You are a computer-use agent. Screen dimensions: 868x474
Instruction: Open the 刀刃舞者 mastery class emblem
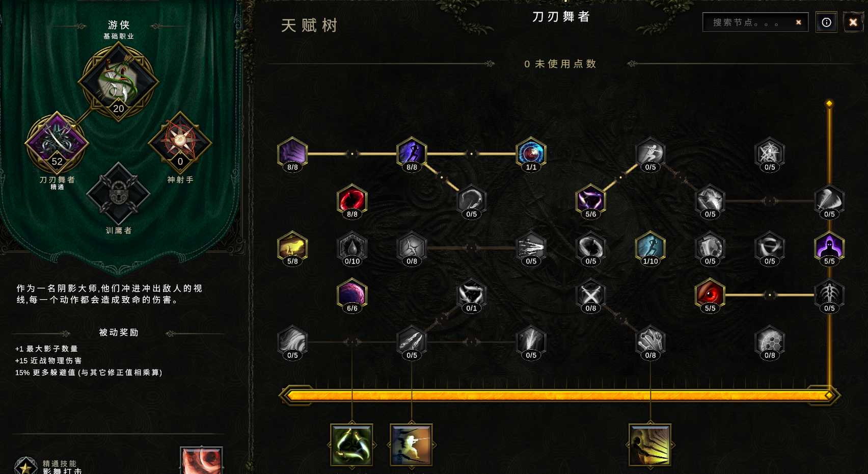click(x=57, y=144)
